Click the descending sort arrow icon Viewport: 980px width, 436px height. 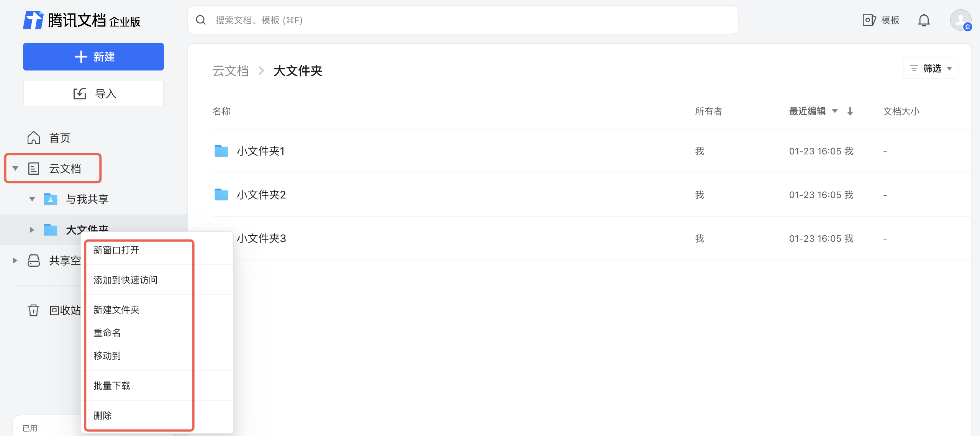tap(850, 111)
